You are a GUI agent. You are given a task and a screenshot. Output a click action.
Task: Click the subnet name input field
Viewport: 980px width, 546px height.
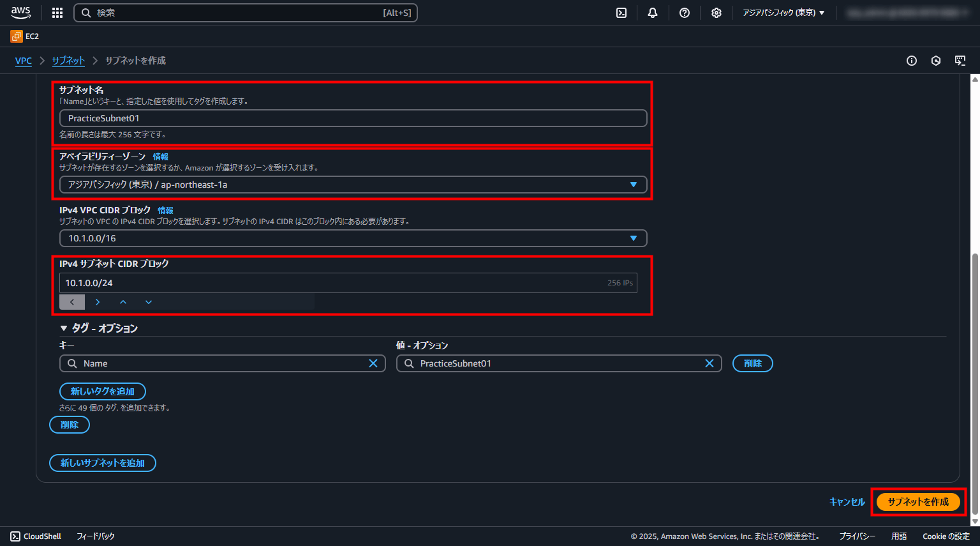click(x=353, y=118)
